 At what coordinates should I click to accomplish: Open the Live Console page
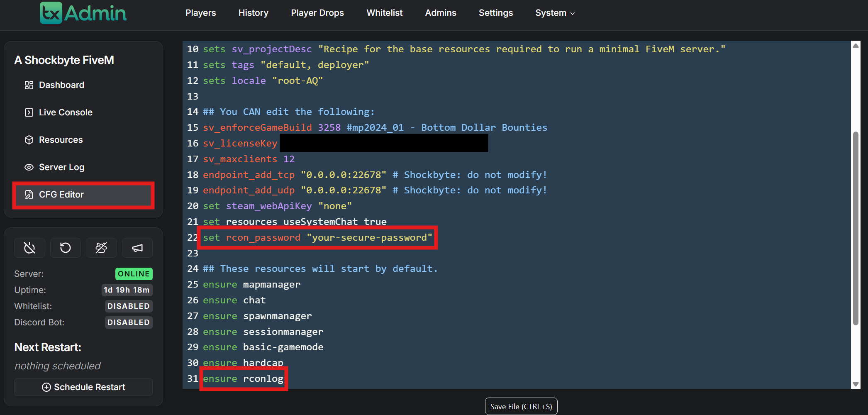(x=66, y=112)
